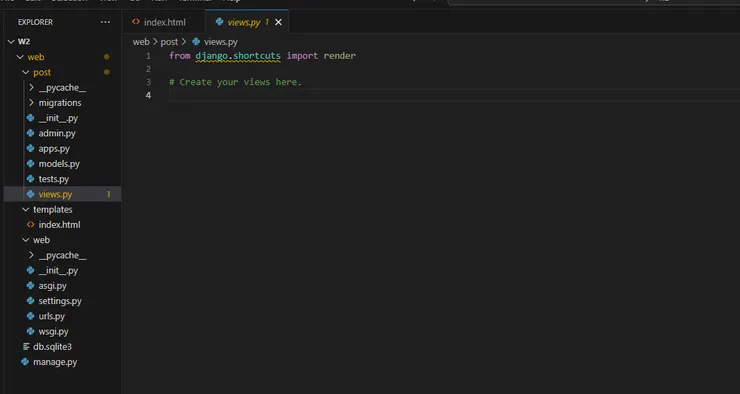The width and height of the screenshot is (740, 394).
Task: Open settings.py file
Action: click(60, 301)
